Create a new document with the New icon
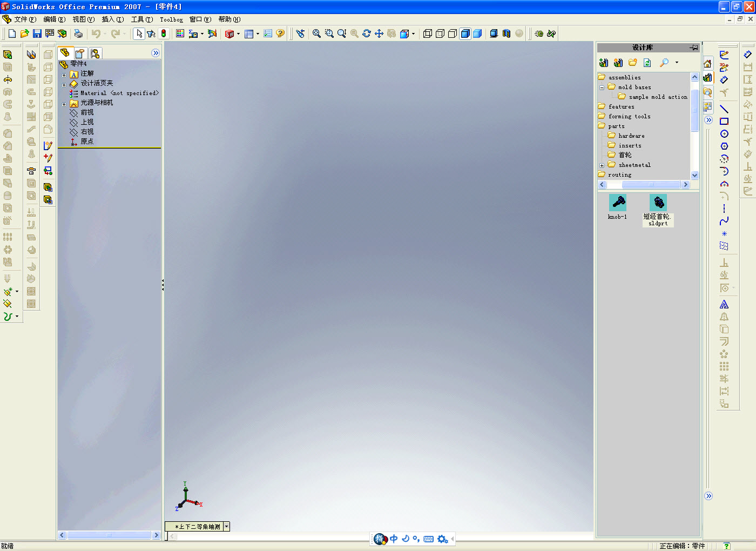This screenshot has width=756, height=551. (12, 33)
